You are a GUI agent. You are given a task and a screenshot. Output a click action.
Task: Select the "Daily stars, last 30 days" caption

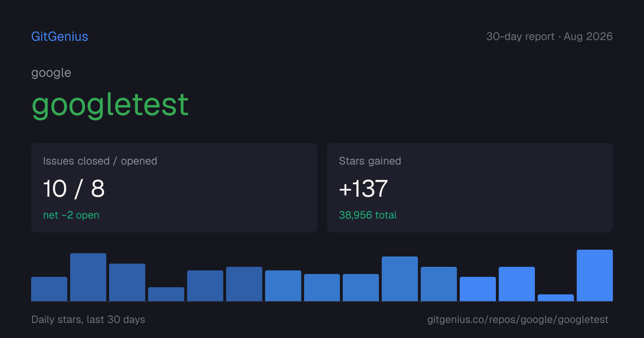pos(88,319)
